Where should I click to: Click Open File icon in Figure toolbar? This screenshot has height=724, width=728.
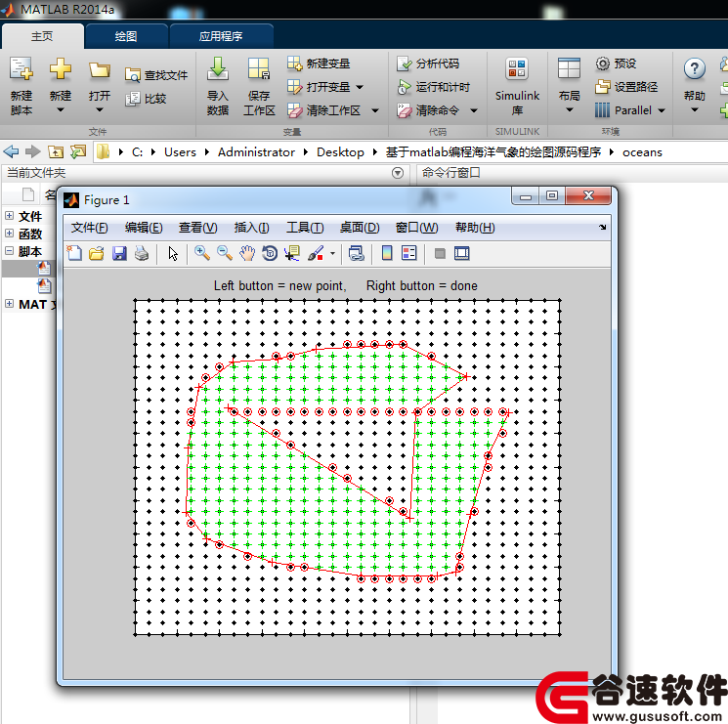pos(97,253)
